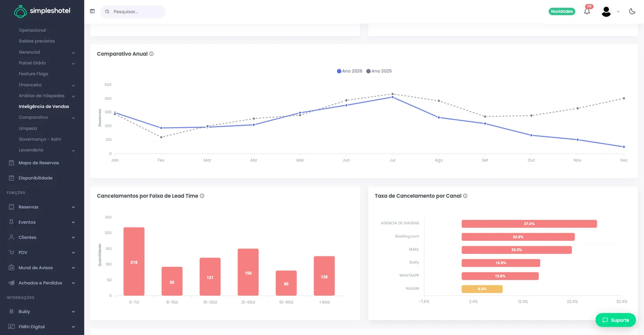Open Inteligência de Vendas page
This screenshot has height=335, width=644.
[44, 107]
